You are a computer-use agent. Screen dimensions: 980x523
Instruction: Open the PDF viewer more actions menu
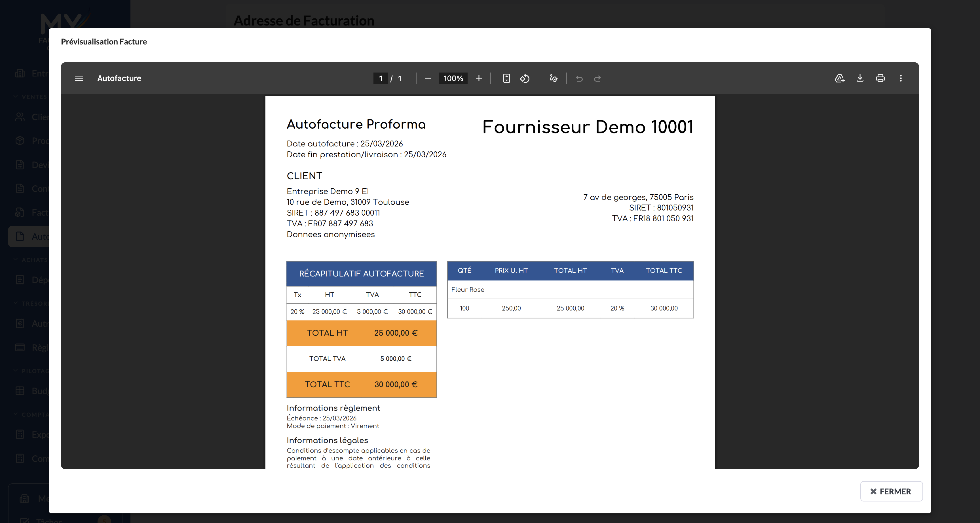click(901, 78)
